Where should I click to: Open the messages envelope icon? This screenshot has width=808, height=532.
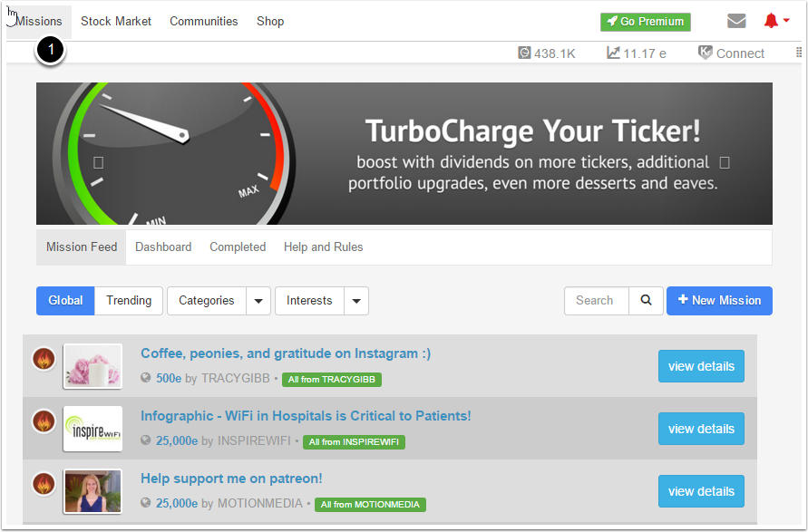pyautogui.click(x=736, y=21)
